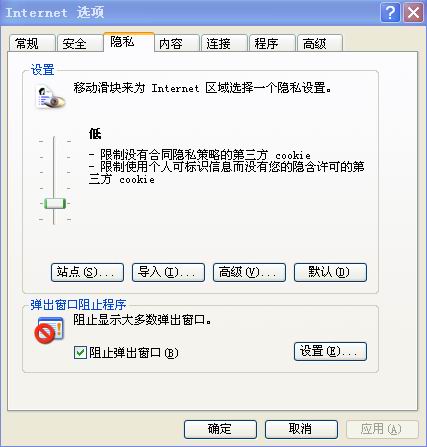Open the 连接 tab
This screenshot has width=427, height=447.
click(x=224, y=43)
